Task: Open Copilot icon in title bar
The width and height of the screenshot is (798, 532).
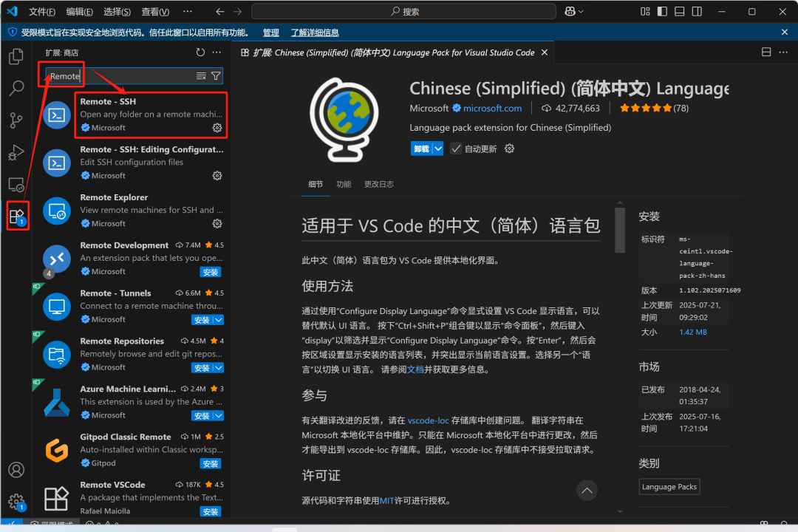Action: tap(570, 11)
